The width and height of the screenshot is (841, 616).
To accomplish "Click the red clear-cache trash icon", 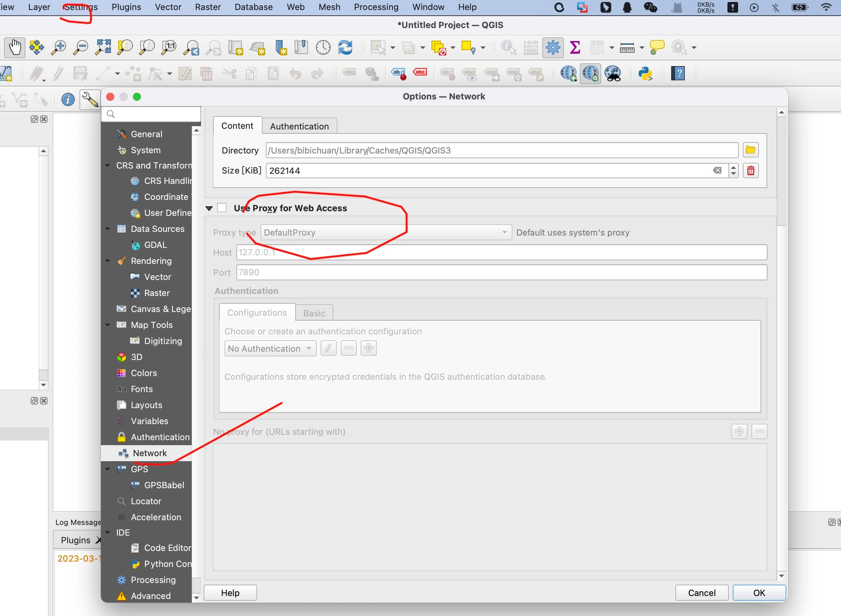I will (x=750, y=171).
